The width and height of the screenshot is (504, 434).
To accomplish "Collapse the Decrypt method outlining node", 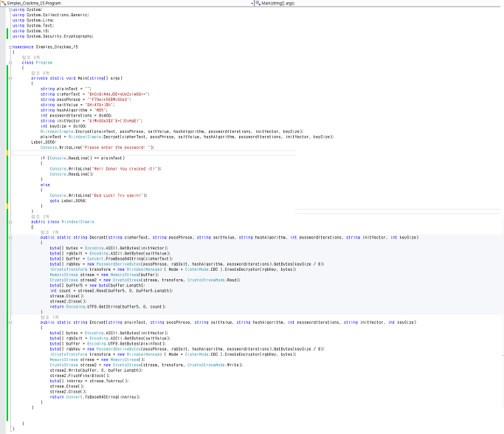I will click(10, 238).
